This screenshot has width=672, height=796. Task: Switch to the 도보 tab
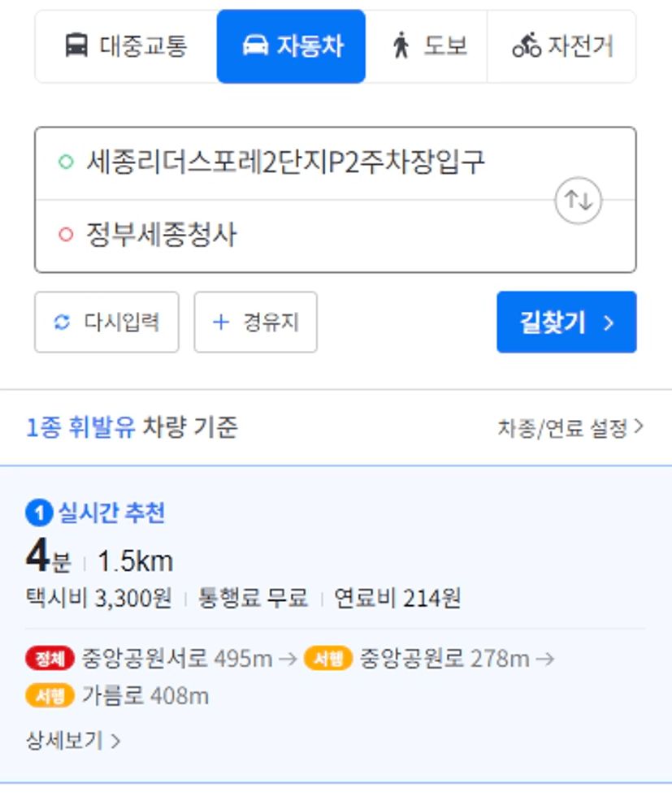pos(426,46)
